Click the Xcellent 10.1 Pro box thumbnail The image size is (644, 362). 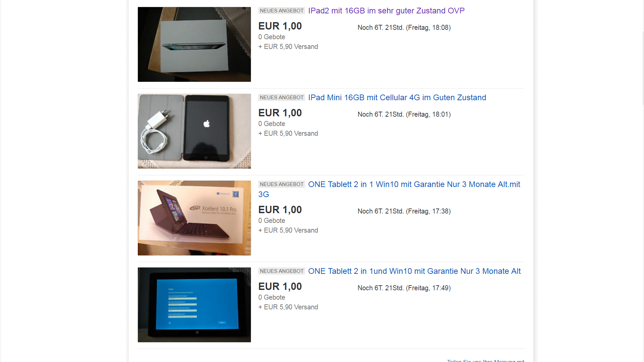click(194, 218)
